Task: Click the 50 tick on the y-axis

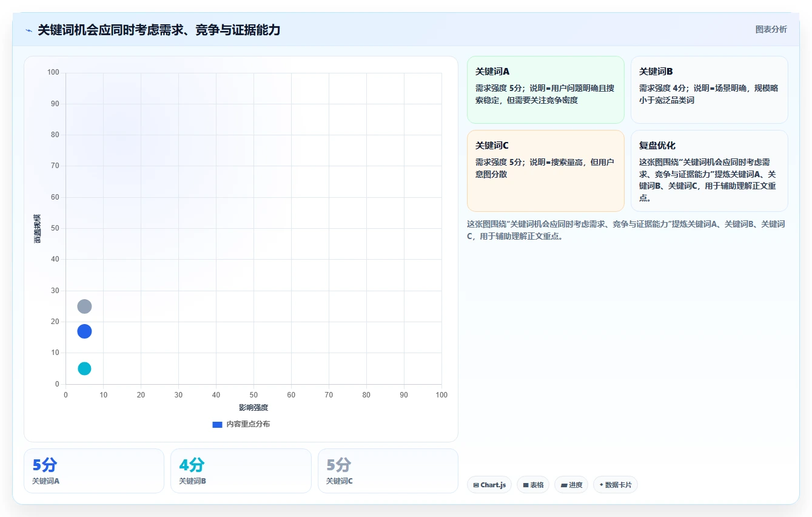Action: 55,228
